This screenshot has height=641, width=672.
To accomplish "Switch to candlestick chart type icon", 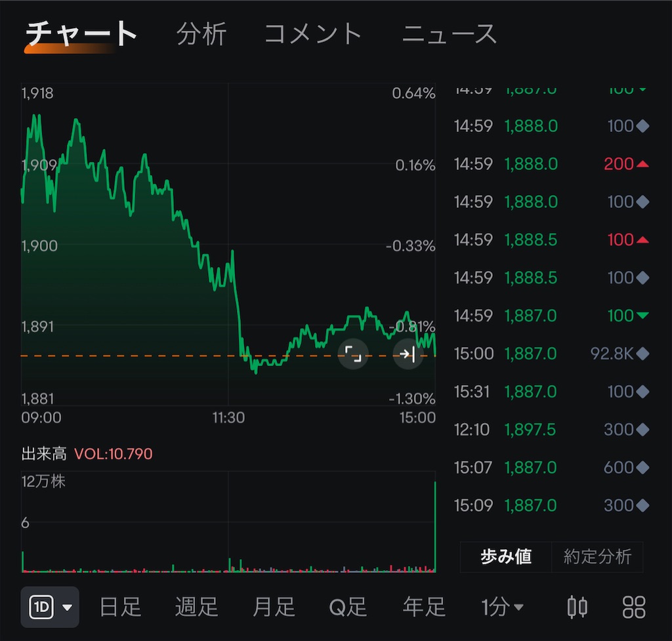I will (x=577, y=607).
